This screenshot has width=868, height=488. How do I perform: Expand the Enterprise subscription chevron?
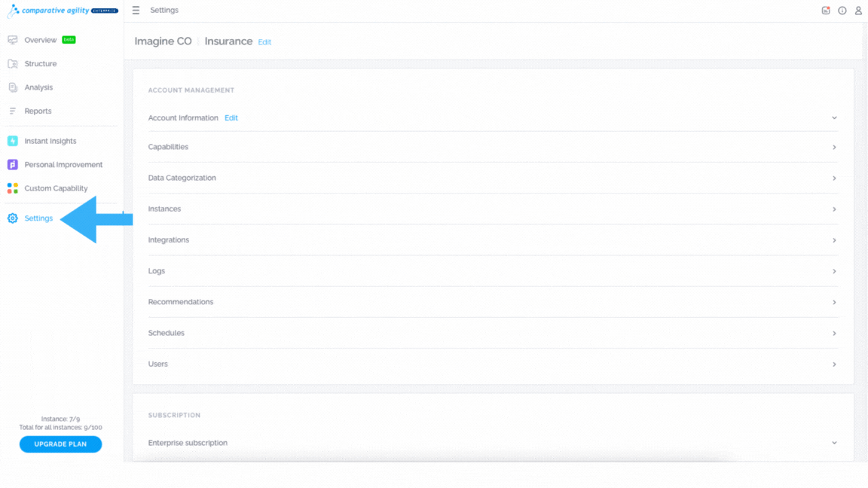click(x=833, y=443)
